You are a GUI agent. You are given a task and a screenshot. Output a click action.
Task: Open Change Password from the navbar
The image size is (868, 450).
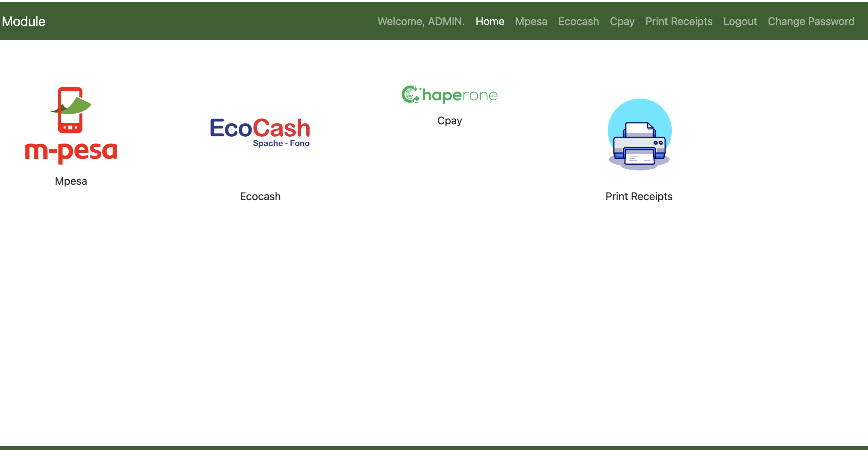coord(811,21)
